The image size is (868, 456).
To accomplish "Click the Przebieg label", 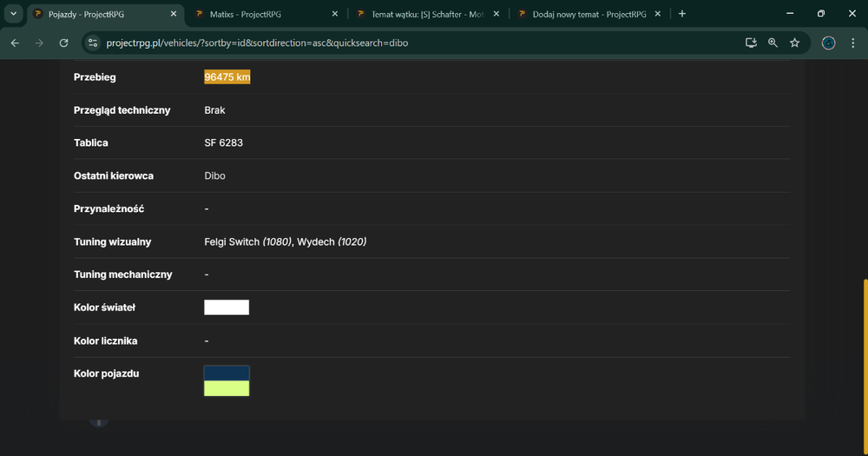I will (95, 77).
